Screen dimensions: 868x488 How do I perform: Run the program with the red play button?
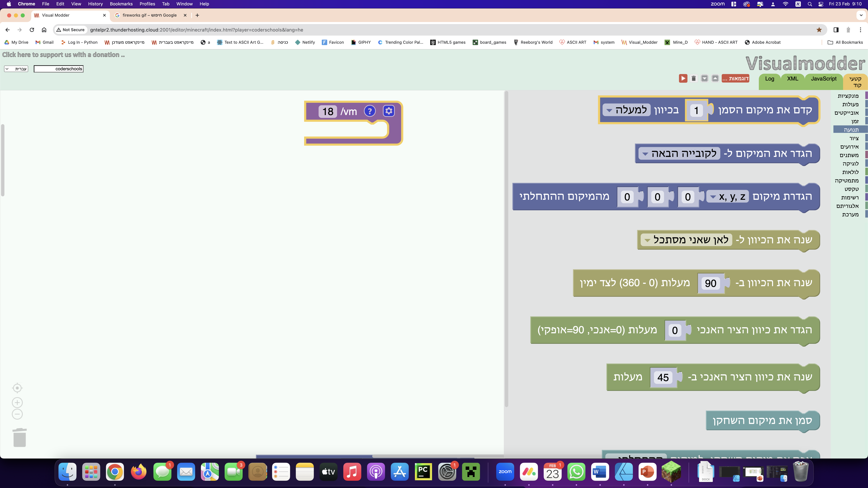pos(683,78)
